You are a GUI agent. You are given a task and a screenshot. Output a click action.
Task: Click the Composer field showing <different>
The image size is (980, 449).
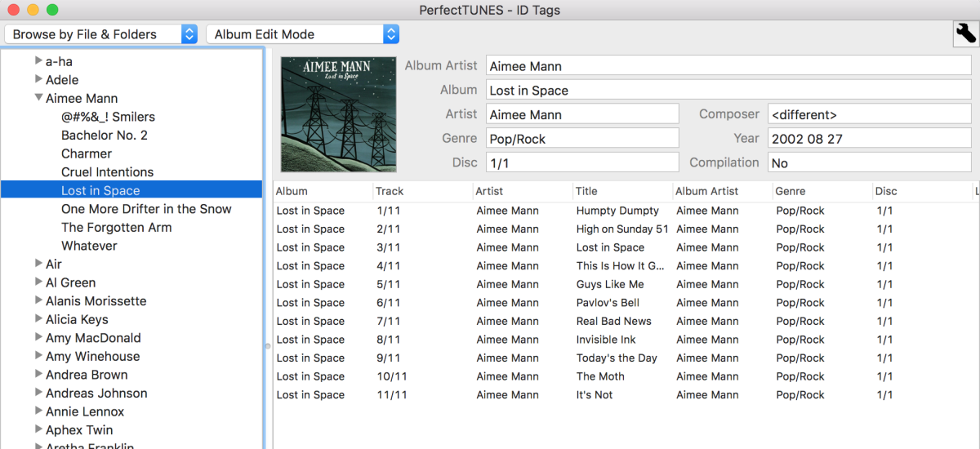coord(869,114)
